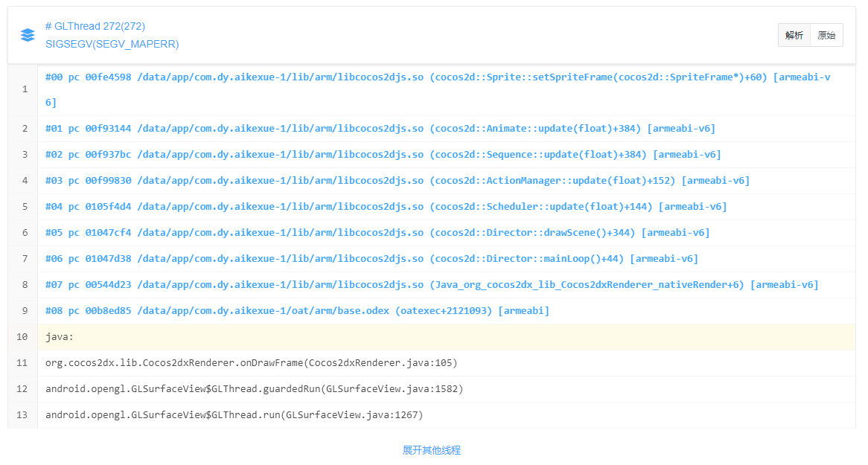Click line number 1 in the gutter
Screen dimensions: 868x465
[x=25, y=89]
